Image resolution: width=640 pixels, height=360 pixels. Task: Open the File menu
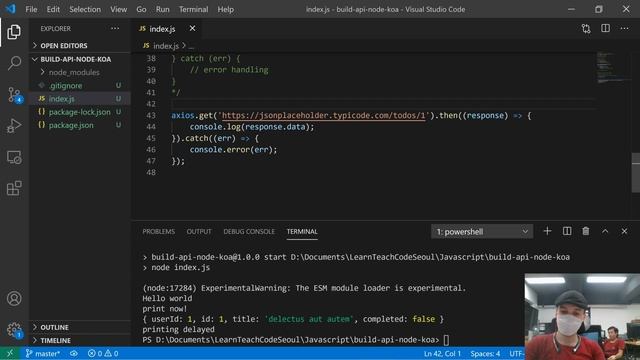tap(31, 9)
